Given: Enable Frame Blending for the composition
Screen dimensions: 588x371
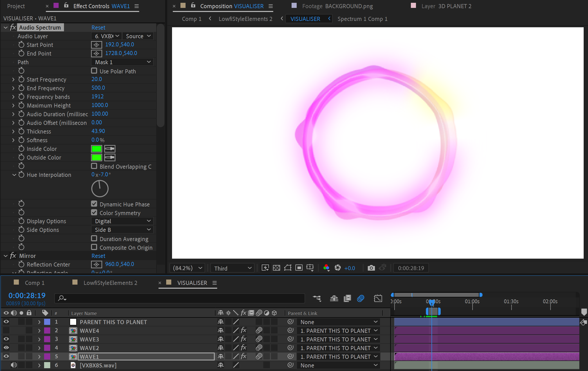Looking at the screenshot, I should (x=347, y=298).
